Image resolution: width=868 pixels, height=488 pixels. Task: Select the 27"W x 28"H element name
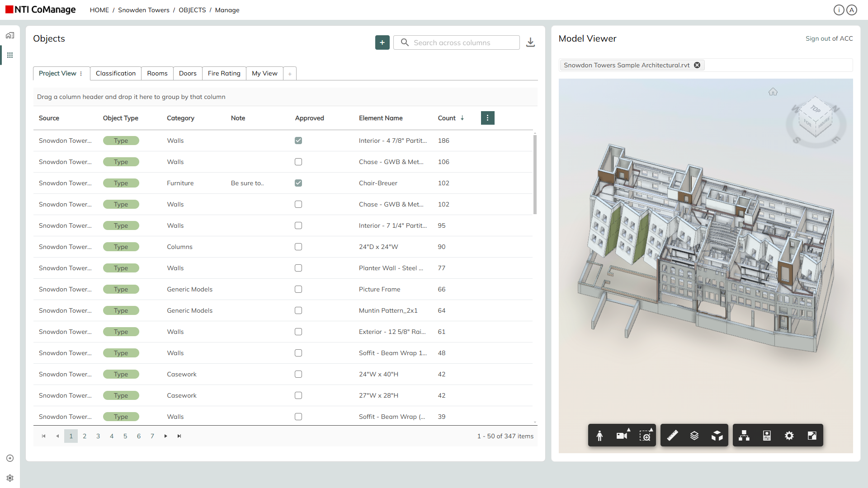[378, 395]
